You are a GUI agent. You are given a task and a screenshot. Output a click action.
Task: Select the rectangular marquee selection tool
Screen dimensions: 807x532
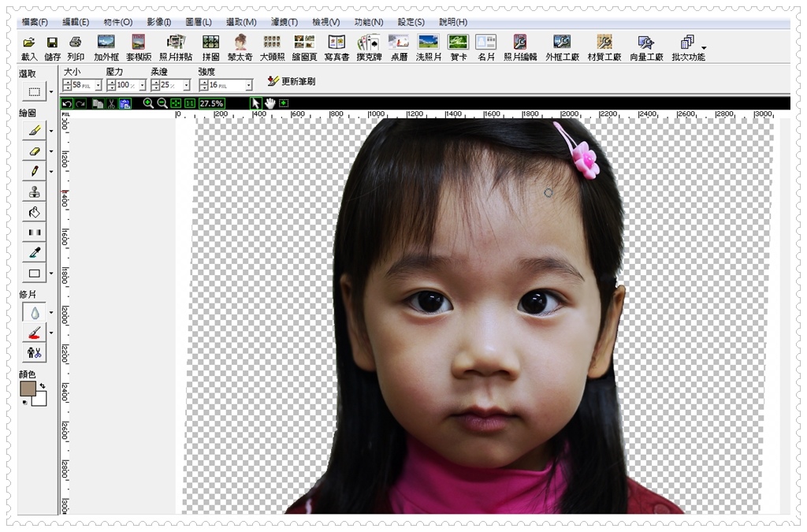pyautogui.click(x=34, y=91)
